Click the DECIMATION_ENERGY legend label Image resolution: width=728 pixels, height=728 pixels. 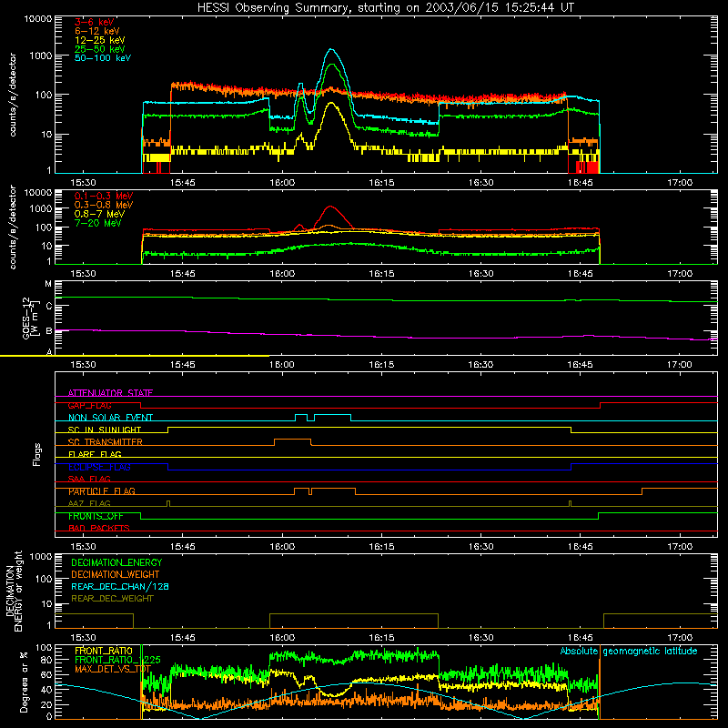[116, 562]
